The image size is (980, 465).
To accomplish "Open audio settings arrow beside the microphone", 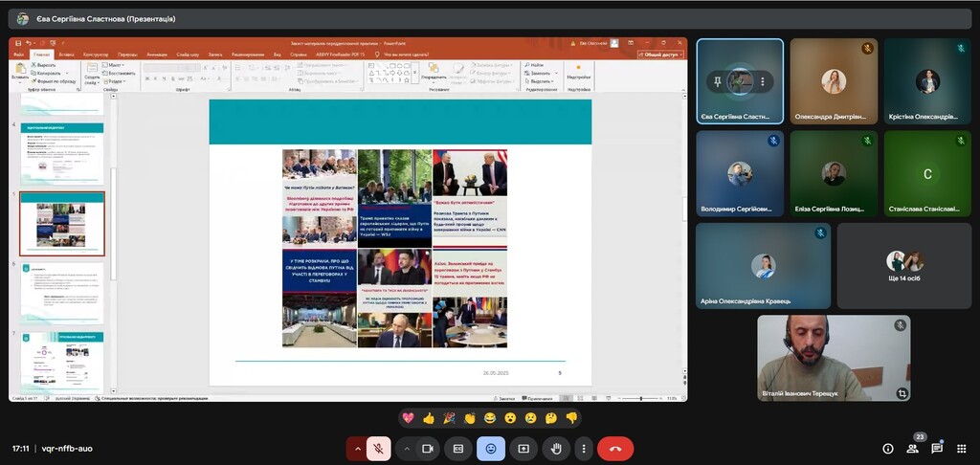I will tap(358, 448).
